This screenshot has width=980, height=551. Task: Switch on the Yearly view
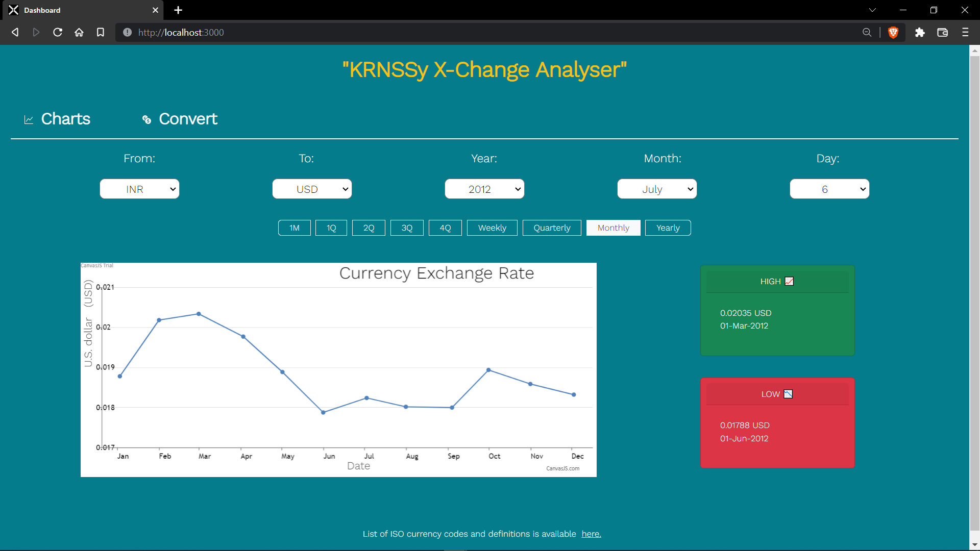tap(668, 228)
